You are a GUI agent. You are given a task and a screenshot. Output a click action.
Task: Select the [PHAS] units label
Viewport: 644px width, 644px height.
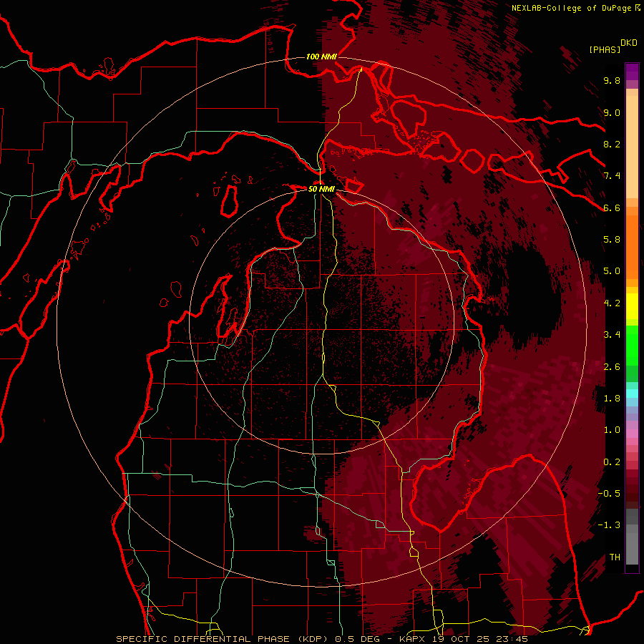coord(605,49)
